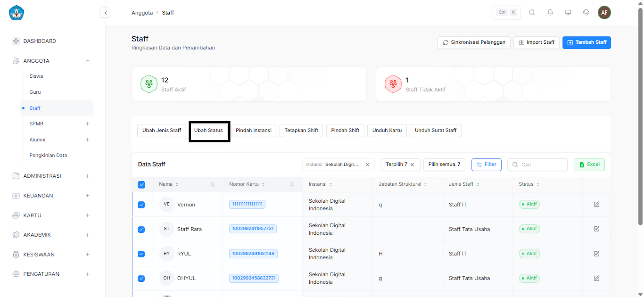Click the Import Staff button

tap(536, 42)
